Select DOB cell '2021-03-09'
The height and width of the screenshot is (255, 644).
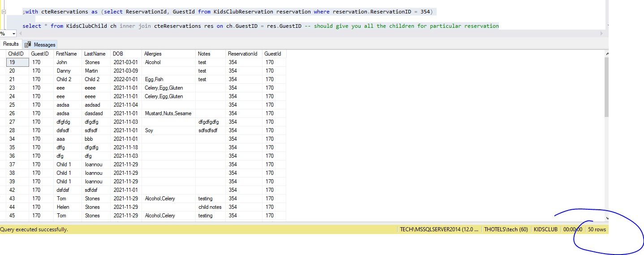point(126,71)
